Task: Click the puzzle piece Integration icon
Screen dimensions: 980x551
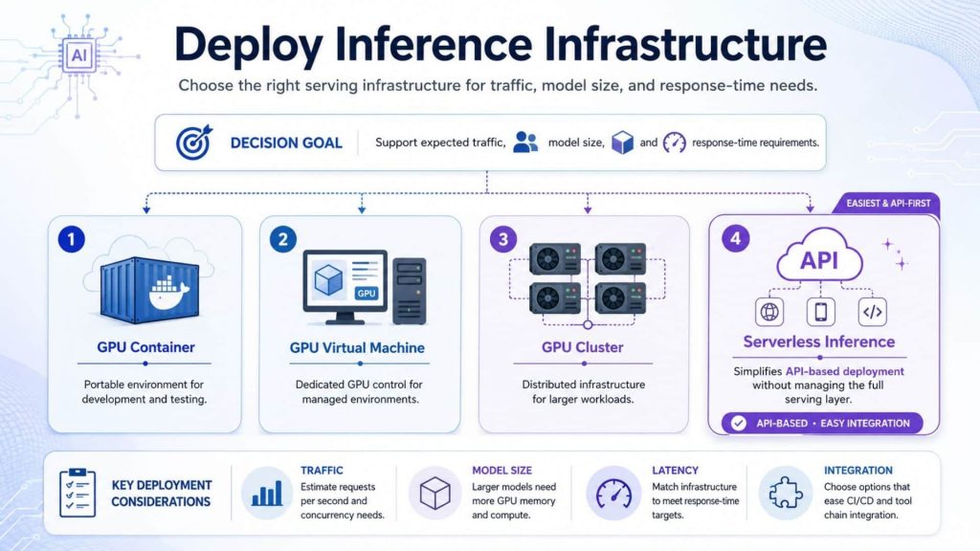Action: (787, 493)
